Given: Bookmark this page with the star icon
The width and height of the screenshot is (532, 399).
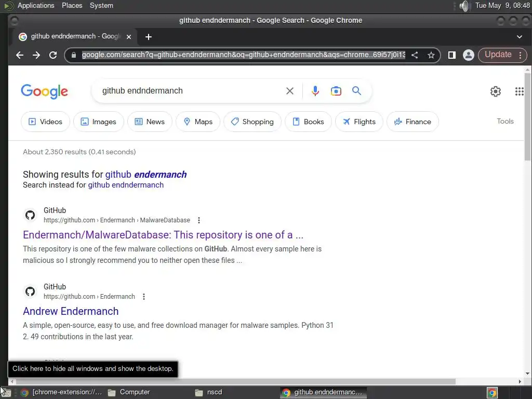Looking at the screenshot, I should [431, 55].
